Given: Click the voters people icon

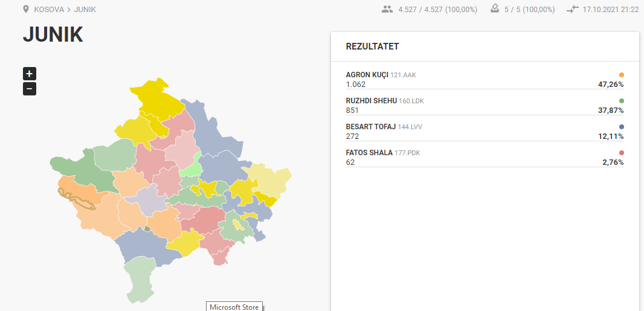Looking at the screenshot, I should 387,9.
